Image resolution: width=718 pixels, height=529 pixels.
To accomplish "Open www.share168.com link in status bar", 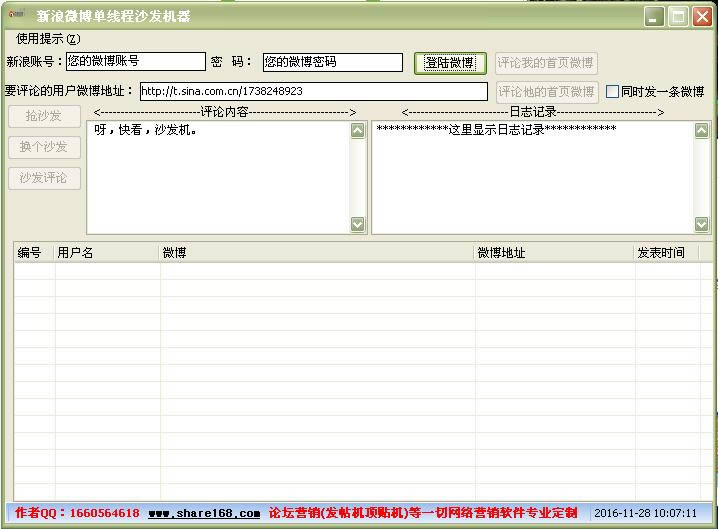I will (x=204, y=513).
